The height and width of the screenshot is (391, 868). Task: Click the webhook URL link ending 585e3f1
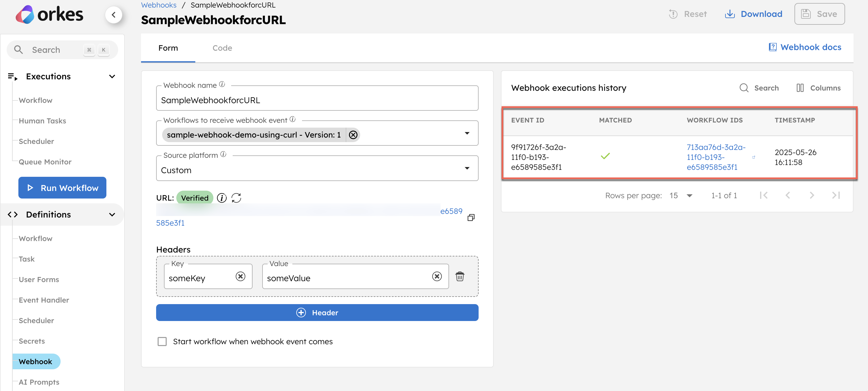point(170,223)
